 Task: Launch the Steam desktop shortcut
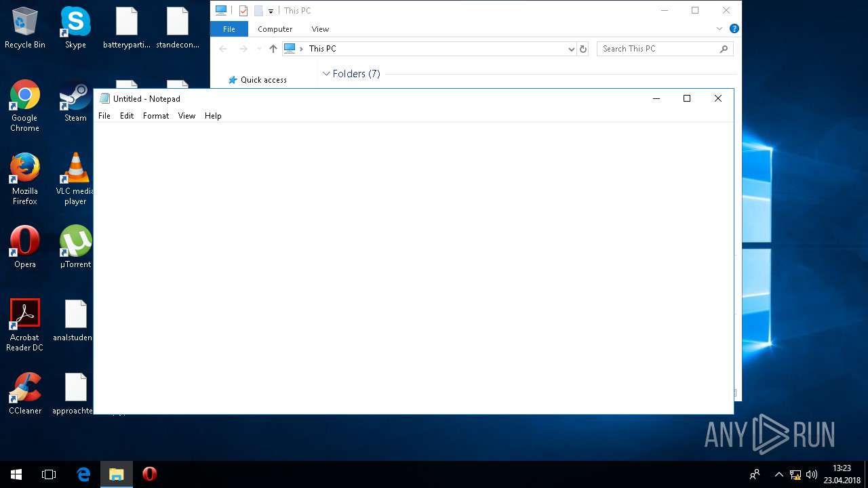click(x=75, y=101)
